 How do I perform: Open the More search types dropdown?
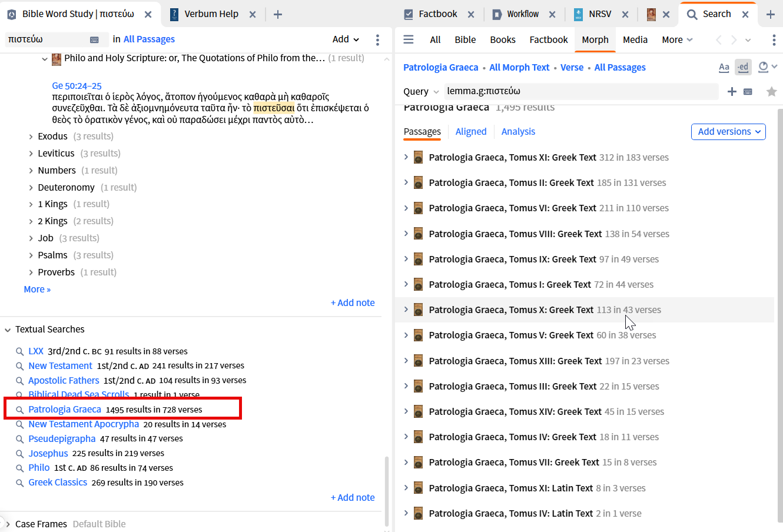click(x=677, y=39)
